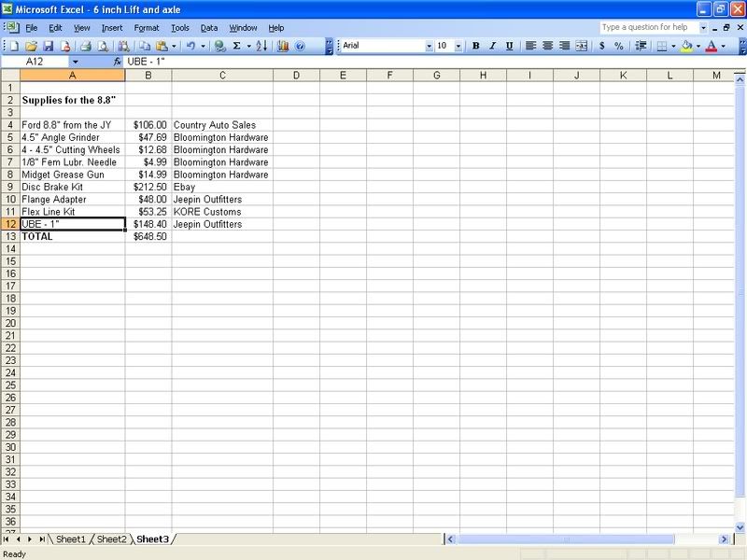Click the horizontal scrollbar thumb

[x=566, y=539]
